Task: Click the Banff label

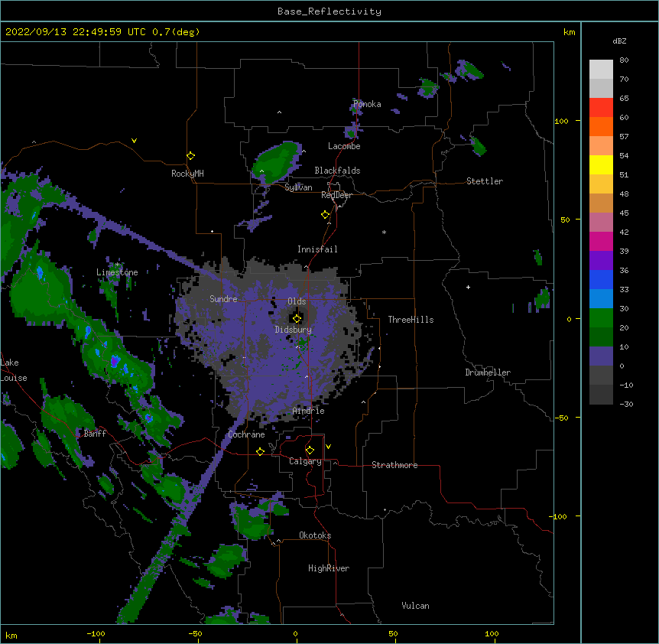Action: [95, 434]
